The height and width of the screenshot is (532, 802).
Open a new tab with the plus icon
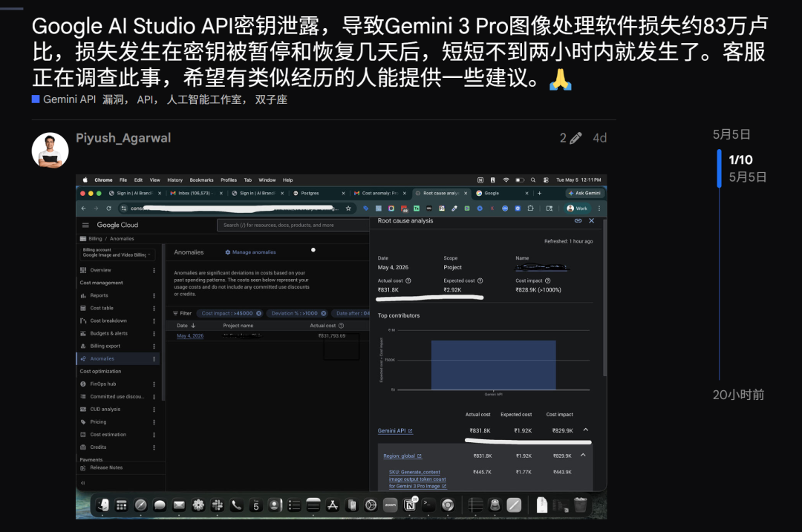coord(539,193)
